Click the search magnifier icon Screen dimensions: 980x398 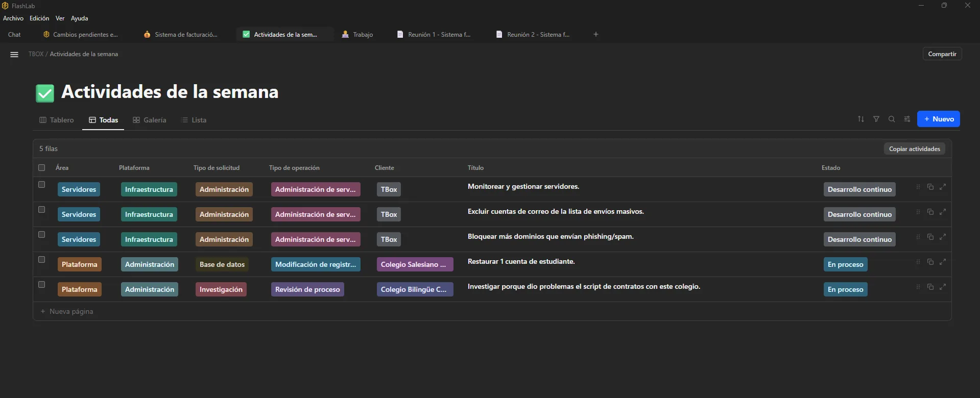pos(892,119)
